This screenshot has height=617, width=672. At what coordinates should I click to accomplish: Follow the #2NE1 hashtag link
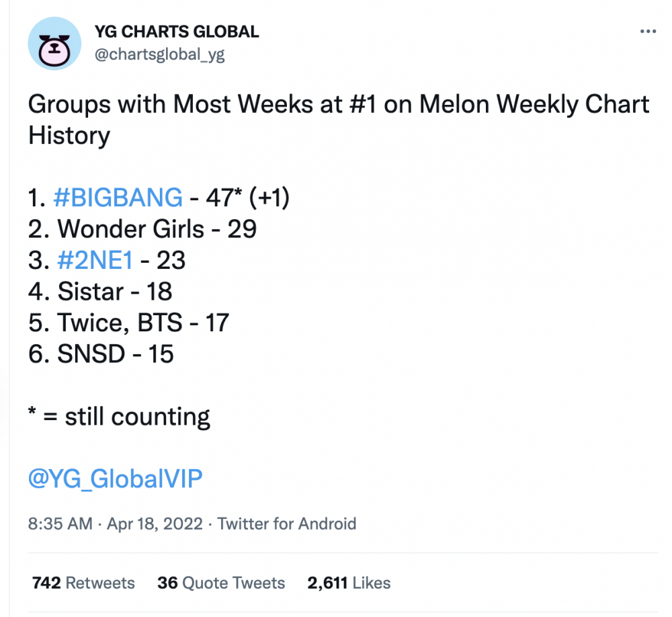click(95, 260)
